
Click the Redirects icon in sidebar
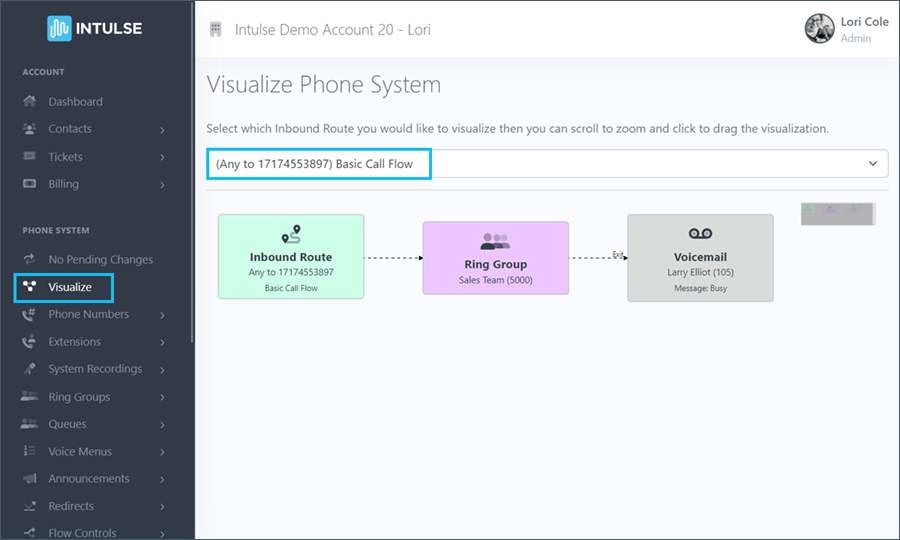[29, 506]
